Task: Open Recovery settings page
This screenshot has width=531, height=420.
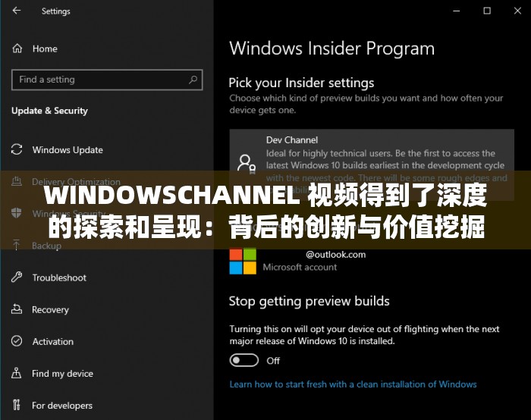Action: point(50,309)
